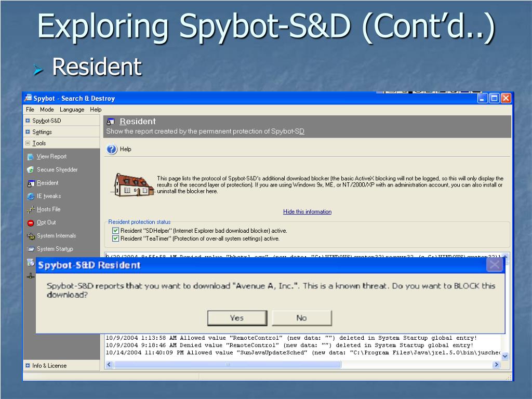Click Yes to block the download
This screenshot has width=532, height=399.
point(237,318)
